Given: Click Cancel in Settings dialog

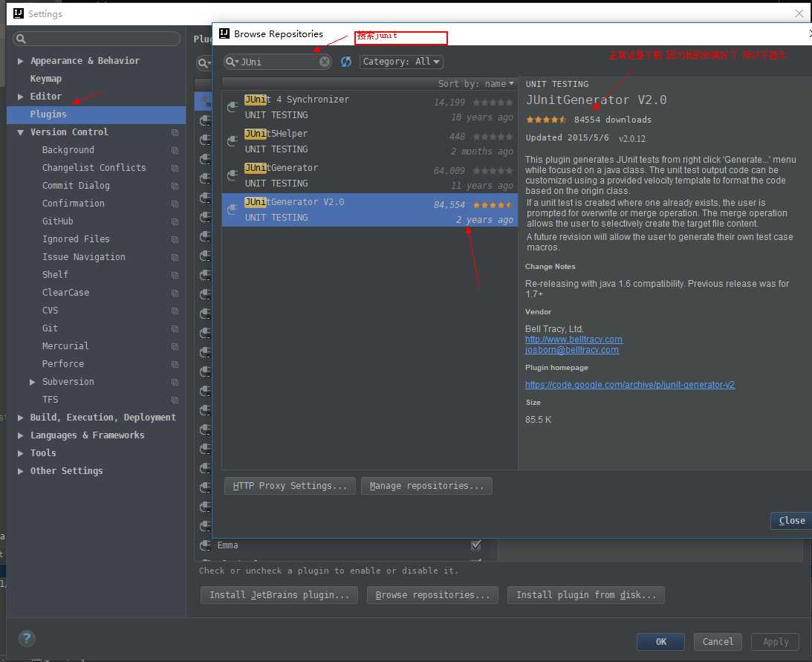Looking at the screenshot, I should coord(718,642).
